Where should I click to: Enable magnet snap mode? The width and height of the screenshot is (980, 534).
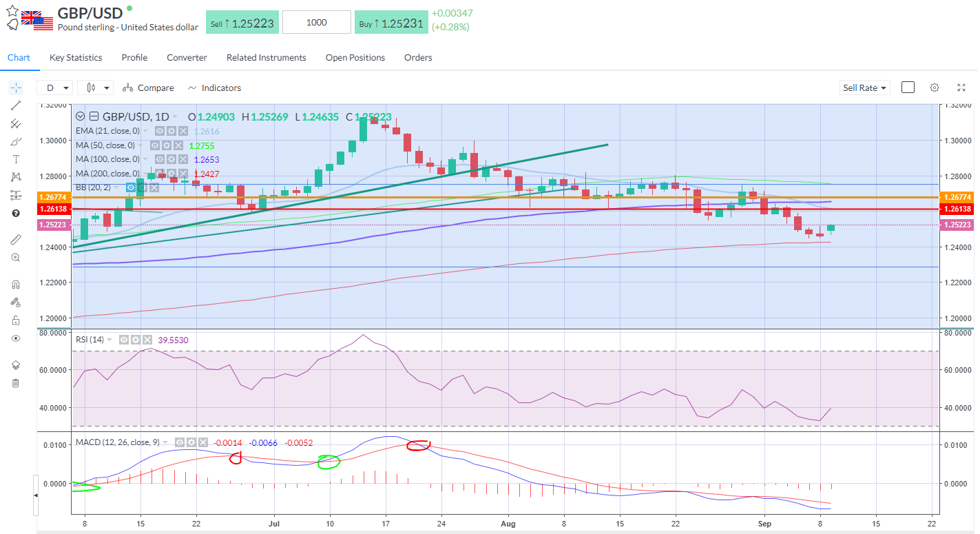[x=15, y=283]
